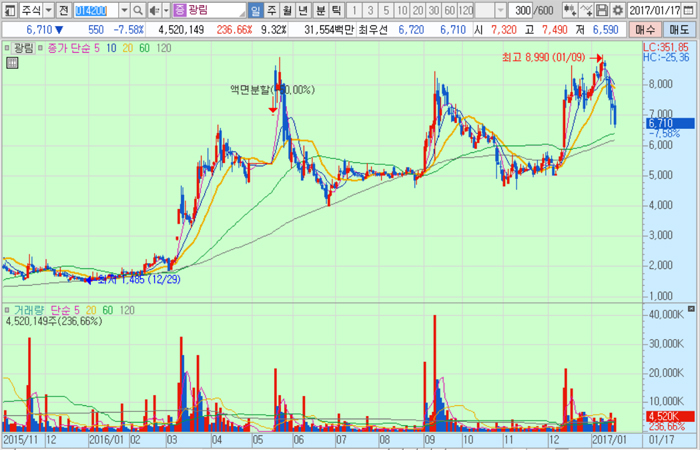Viewport: 700px width, 450px height.
Task: Click the line chart overlay icon
Action: (585, 10)
